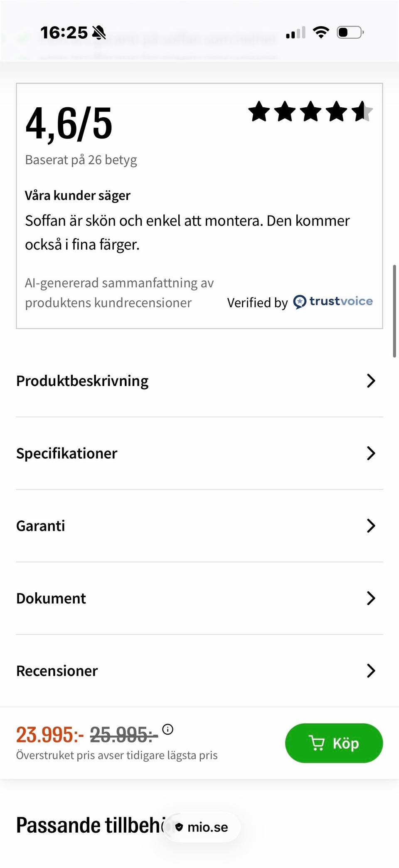Tap the silent mode bell icon
399x868 pixels.
click(x=99, y=32)
